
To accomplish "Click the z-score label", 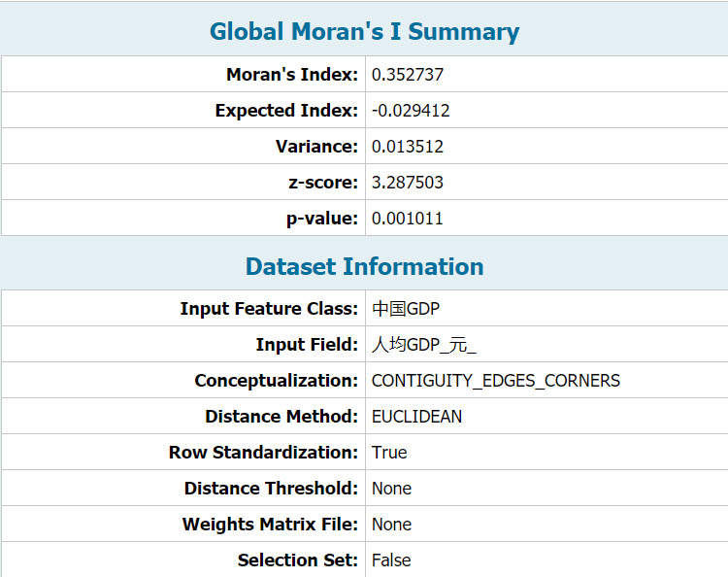I will tap(323, 183).
